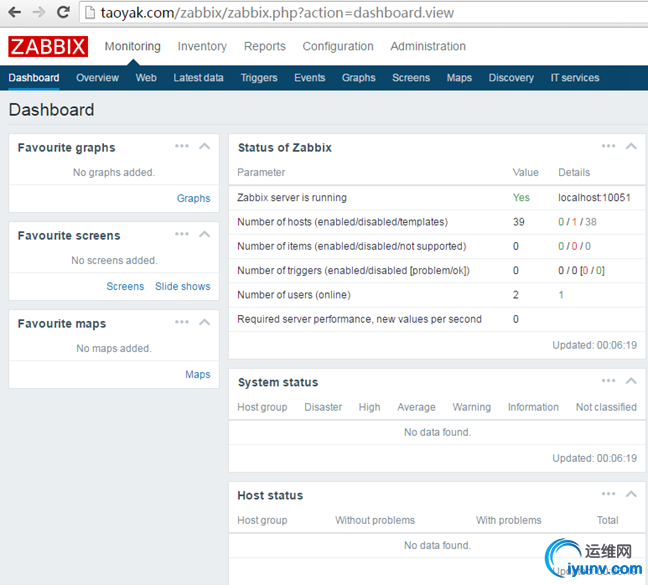
Task: Click the hosts details '0 / 1 / 38'
Action: pyautogui.click(x=577, y=222)
